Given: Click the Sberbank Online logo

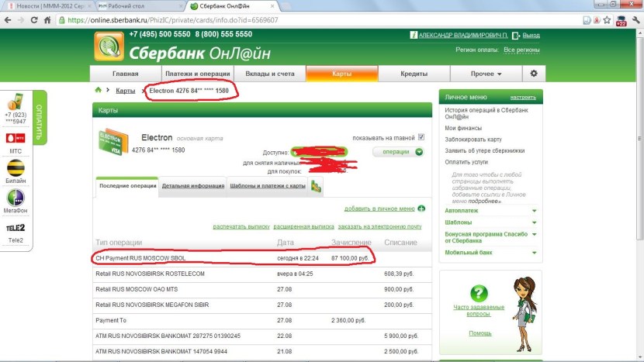Looking at the screenshot, I should 109,49.
